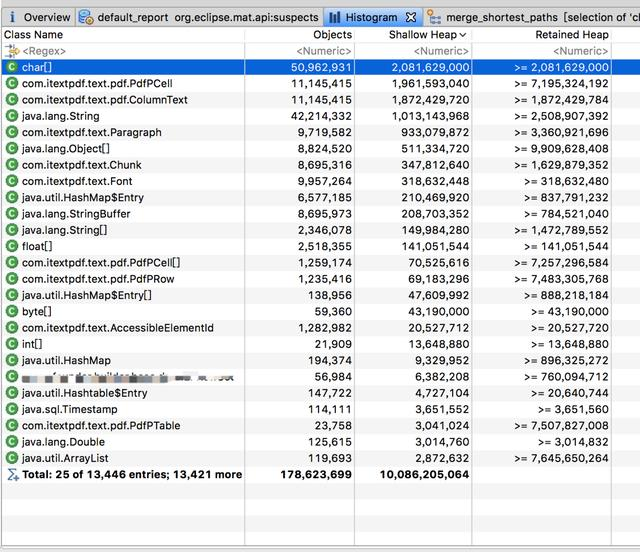Click icon for int[] row
This screenshot has height=552, width=640.
(12, 344)
